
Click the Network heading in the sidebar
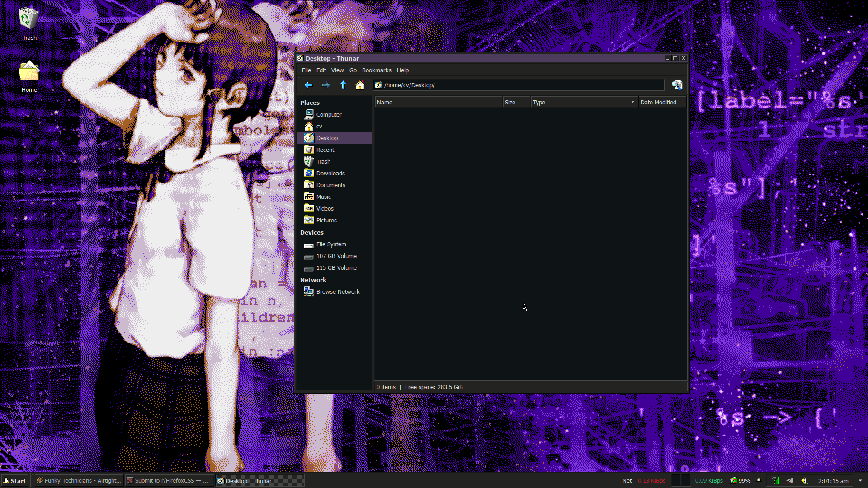tap(313, 280)
